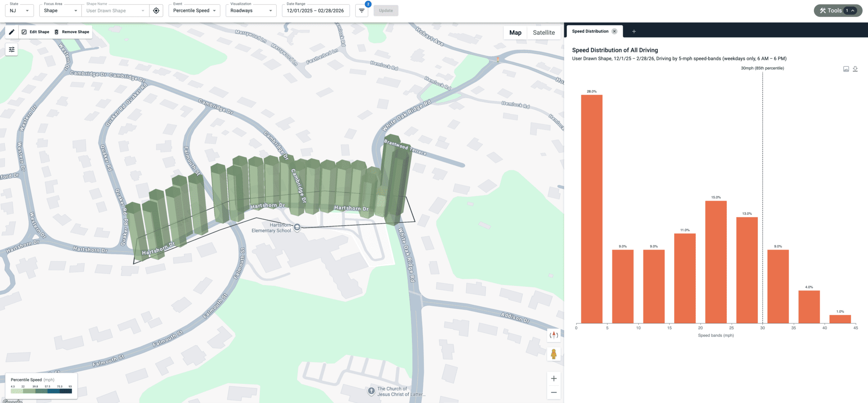Zoom out on the map
Image resolution: width=868 pixels, height=403 pixels.
click(554, 392)
